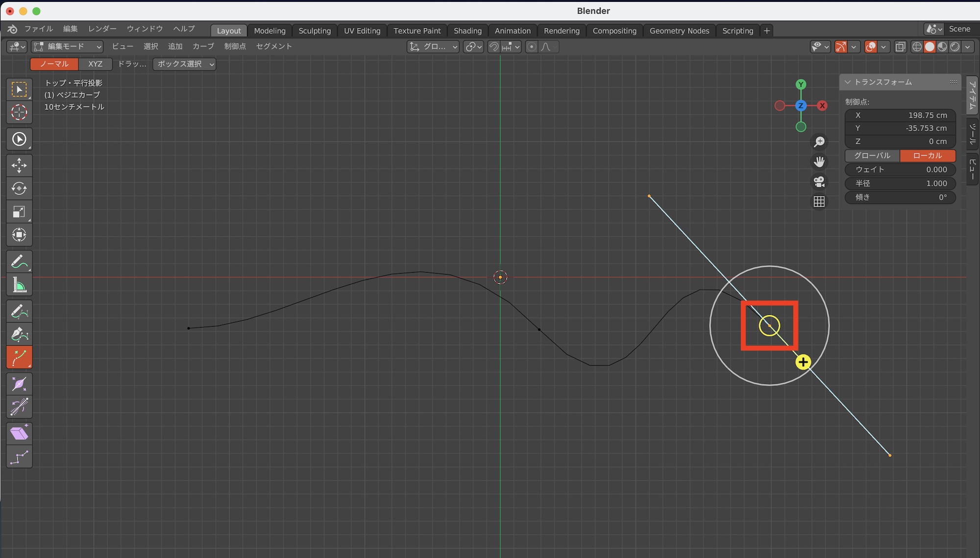The height and width of the screenshot is (558, 980).
Task: Toggle proportional editing button
Action: (532, 47)
